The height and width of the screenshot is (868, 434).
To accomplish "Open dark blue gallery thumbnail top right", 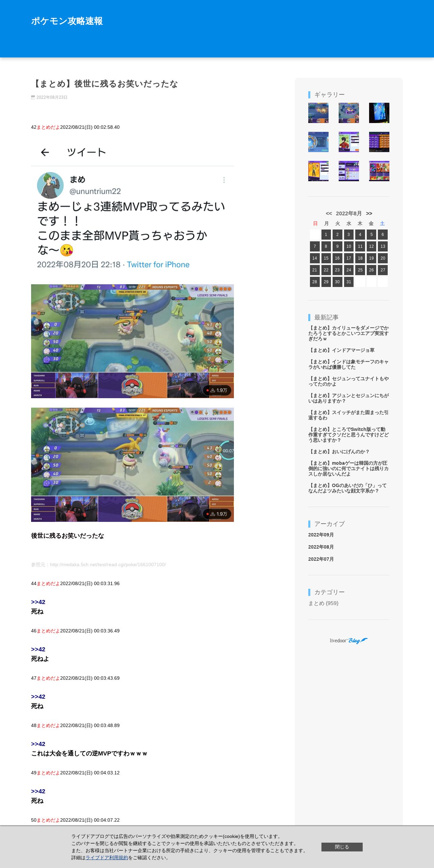I will point(379,113).
